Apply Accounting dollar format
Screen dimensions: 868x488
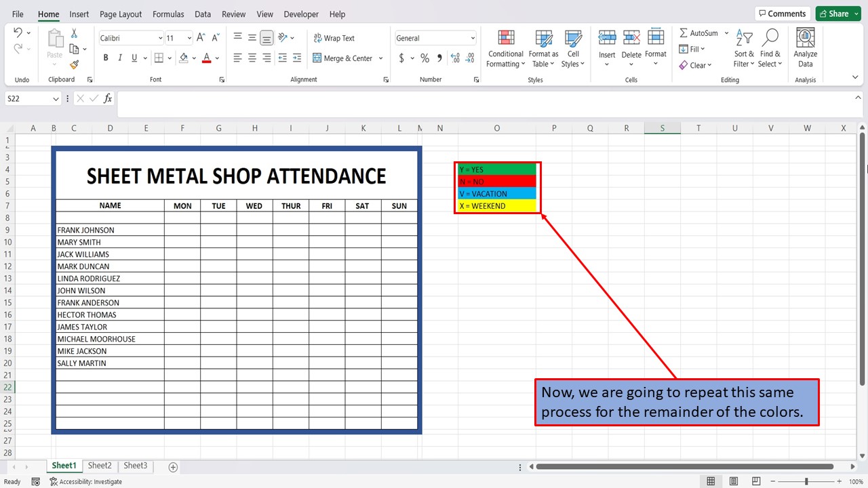(401, 58)
